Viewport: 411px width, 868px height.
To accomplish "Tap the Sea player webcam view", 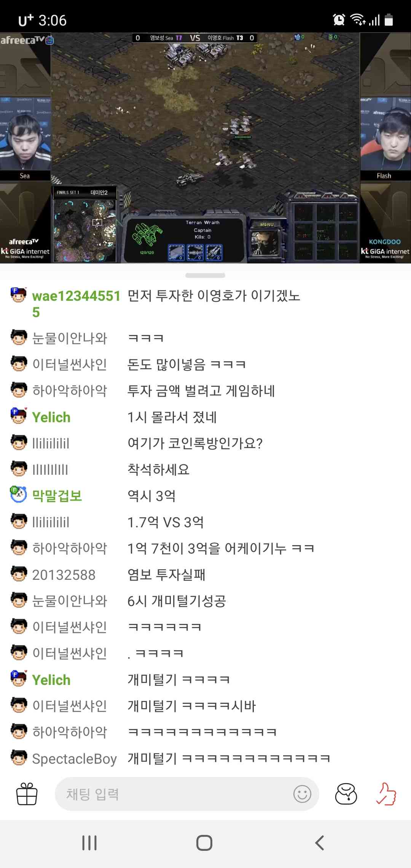I will pyautogui.click(x=25, y=141).
